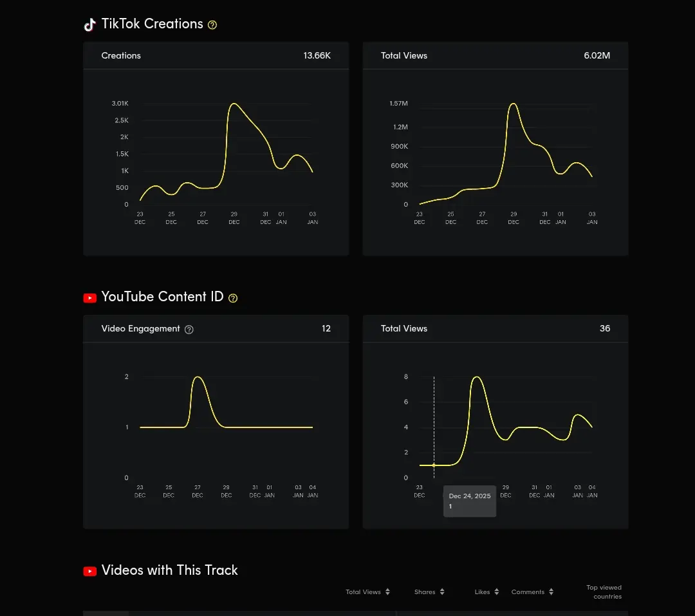695x616 pixels.
Task: Click the Videos with This Track heading
Action: [169, 570]
